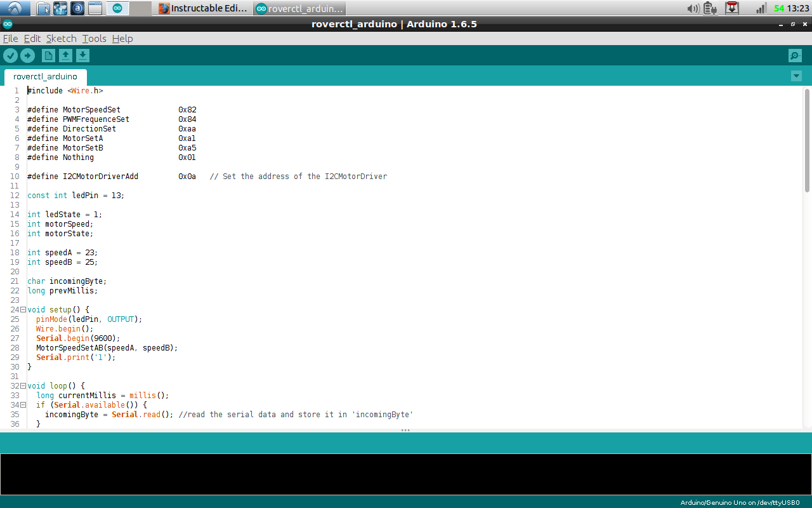Open the desktop main menu launcher icon
812x508 pixels.
coord(15,8)
